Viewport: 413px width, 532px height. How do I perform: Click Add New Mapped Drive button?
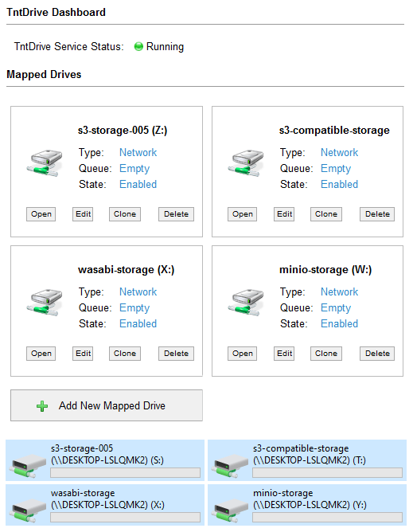coord(107,405)
